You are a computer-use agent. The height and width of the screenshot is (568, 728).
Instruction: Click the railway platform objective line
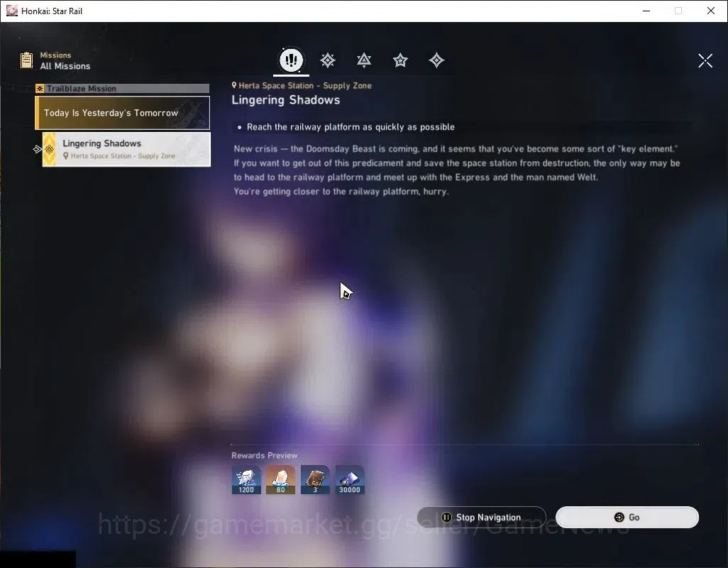pos(351,127)
